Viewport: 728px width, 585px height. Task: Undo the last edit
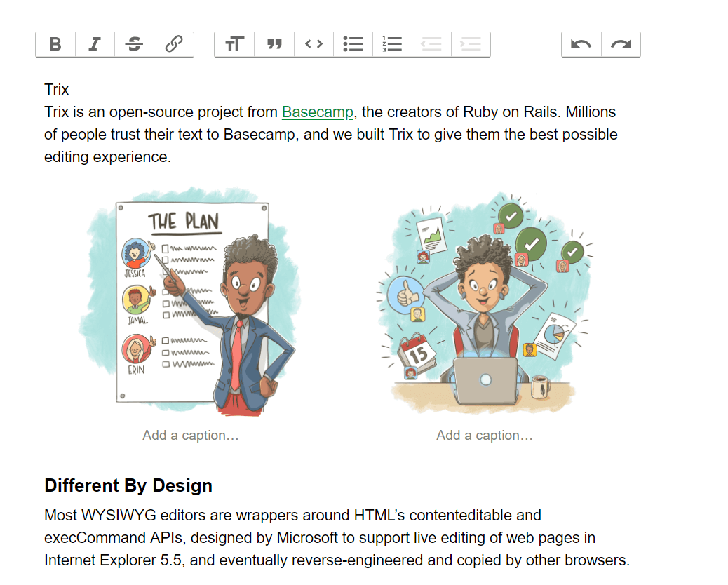click(581, 45)
